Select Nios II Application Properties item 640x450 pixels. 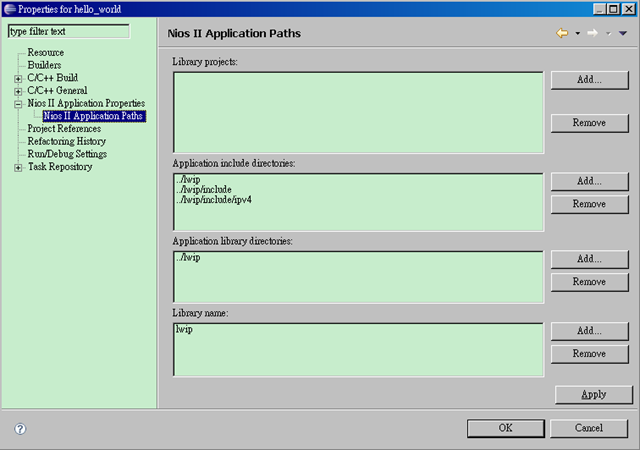coord(86,103)
